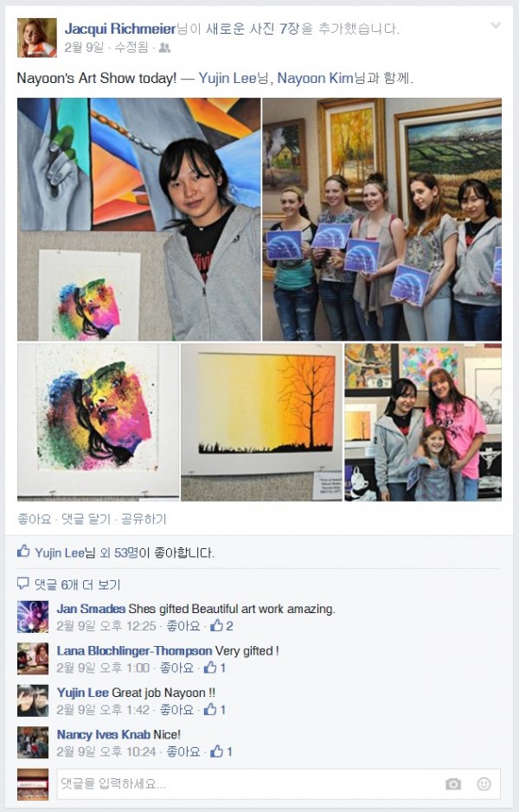Like Yujin Lee's comment
The width and height of the screenshot is (519, 812).
click(x=176, y=709)
